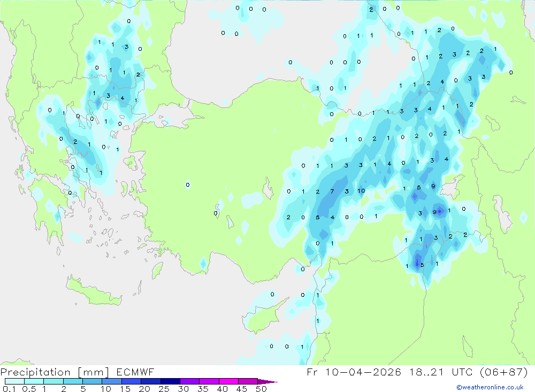Screen dimensions: 535x392
Task: Click the legend scale label 30
Action: click(x=183, y=389)
